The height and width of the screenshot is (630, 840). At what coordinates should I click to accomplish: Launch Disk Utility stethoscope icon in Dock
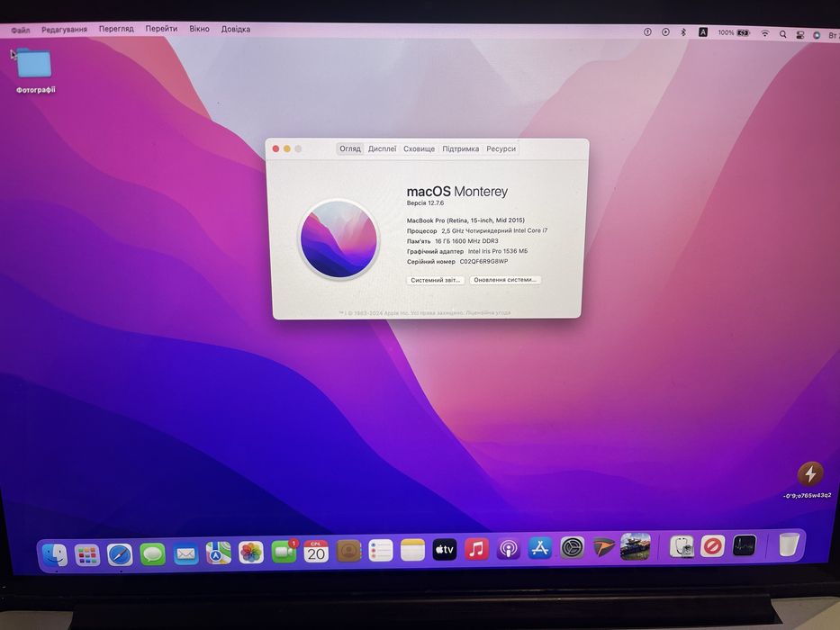682,546
